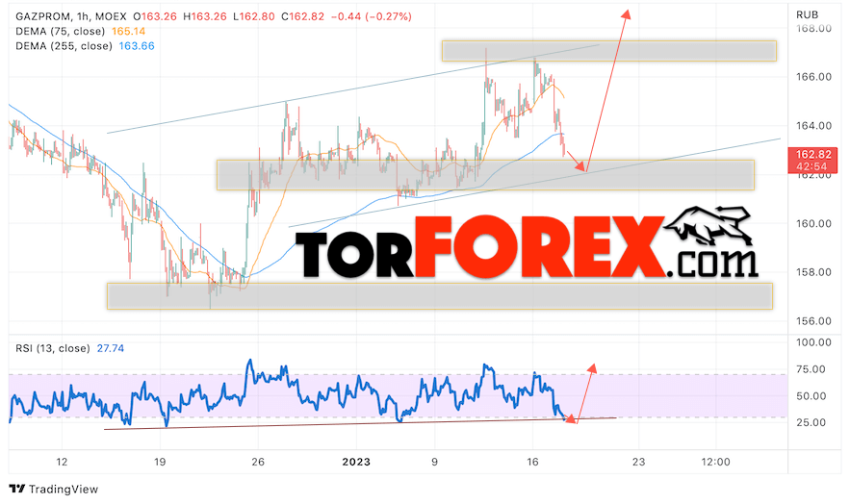Image resolution: width=850 pixels, height=504 pixels.
Task: Click the DEMA (75, close) indicator label
Action: (x=61, y=32)
